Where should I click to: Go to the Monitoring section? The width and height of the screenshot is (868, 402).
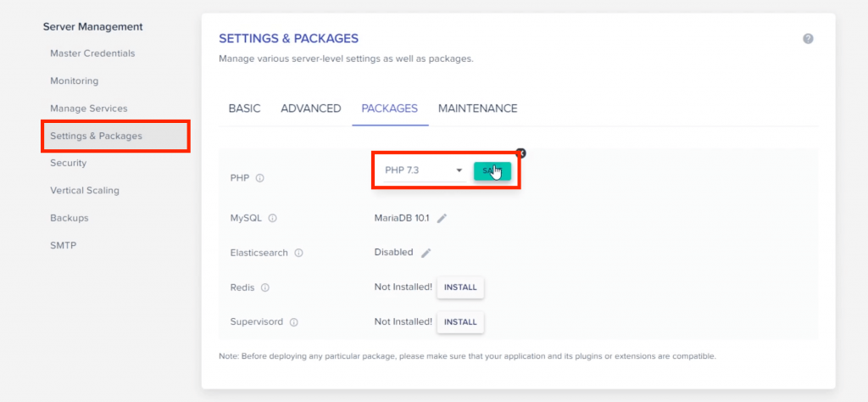pos(74,81)
